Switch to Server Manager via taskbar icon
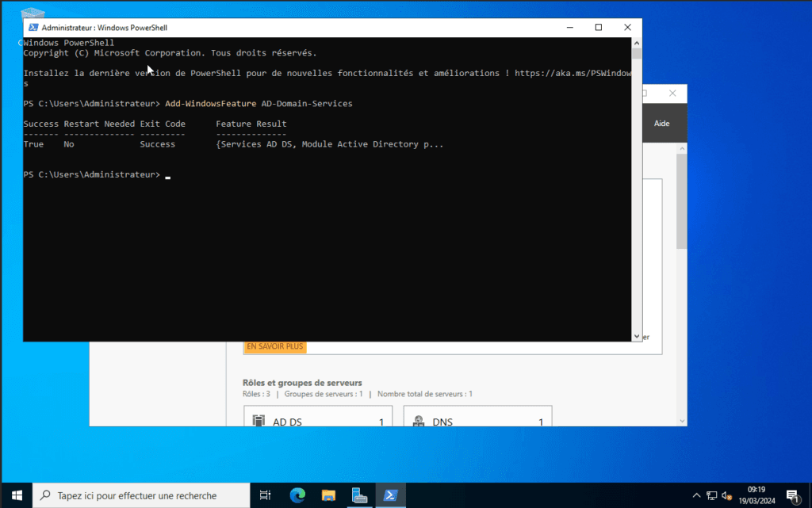This screenshot has width=812, height=508. click(359, 495)
